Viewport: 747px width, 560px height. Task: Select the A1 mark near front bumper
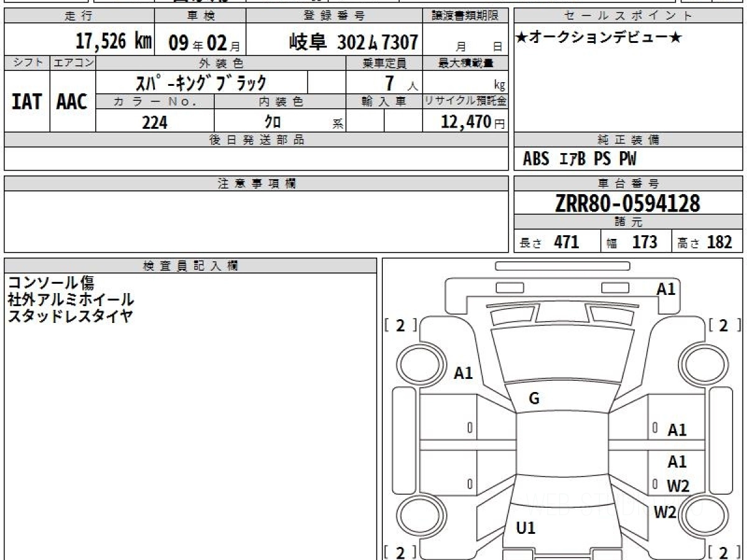pyautogui.click(x=665, y=289)
